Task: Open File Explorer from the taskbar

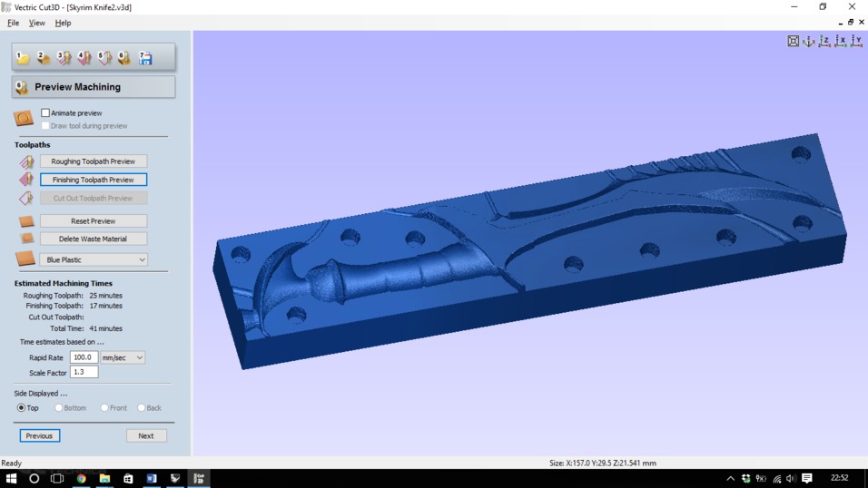Action: (104, 479)
